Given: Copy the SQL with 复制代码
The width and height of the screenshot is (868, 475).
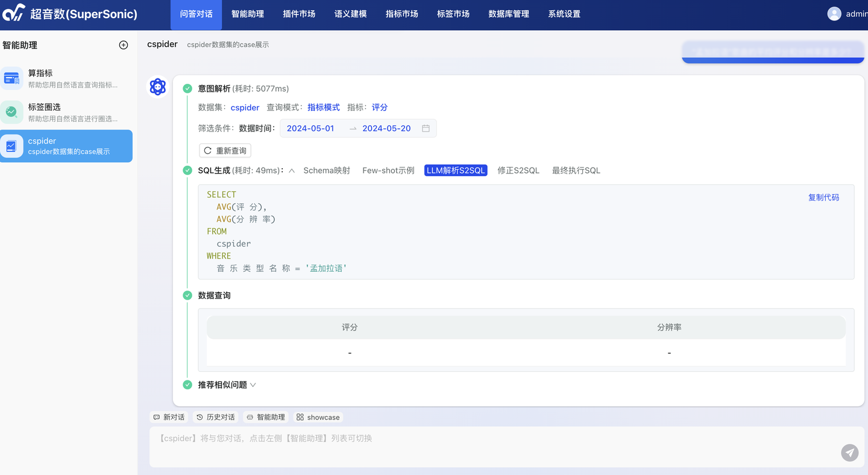Looking at the screenshot, I should pos(823,197).
